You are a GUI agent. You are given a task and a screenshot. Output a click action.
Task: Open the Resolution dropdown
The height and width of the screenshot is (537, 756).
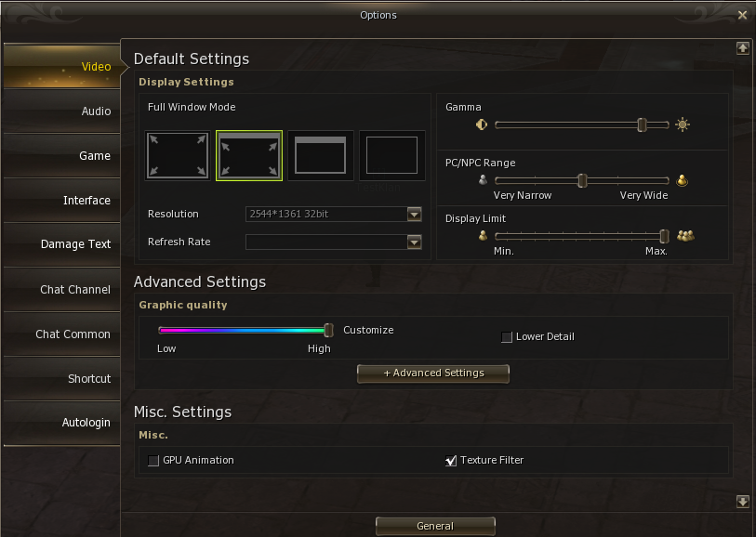[x=415, y=215]
